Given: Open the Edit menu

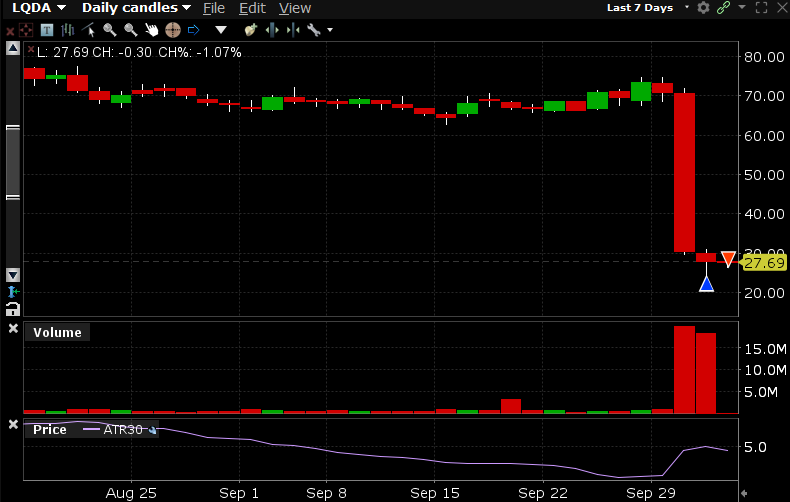Looking at the screenshot, I should click(252, 8).
